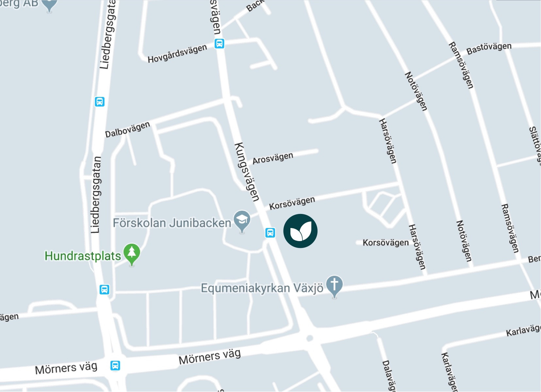Image resolution: width=541 pixels, height=392 pixels.
Task: Click the Equmeniakyrkan Växjö text label
Action: tap(262, 288)
